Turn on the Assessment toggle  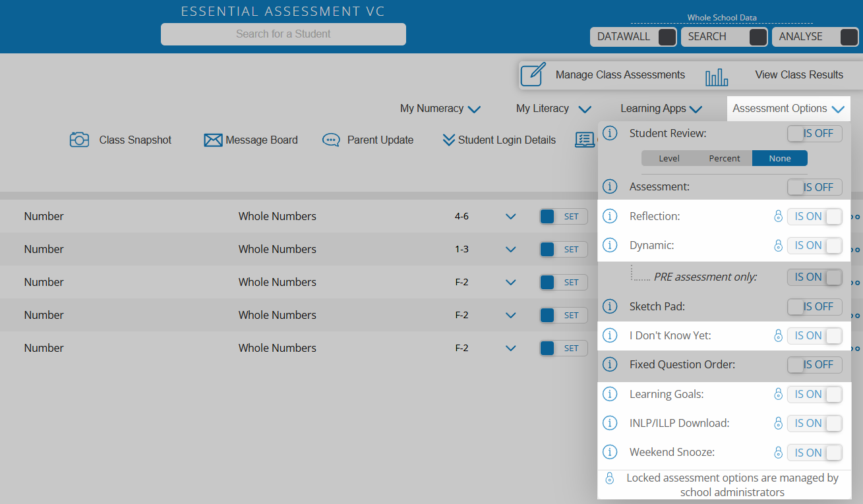click(814, 187)
